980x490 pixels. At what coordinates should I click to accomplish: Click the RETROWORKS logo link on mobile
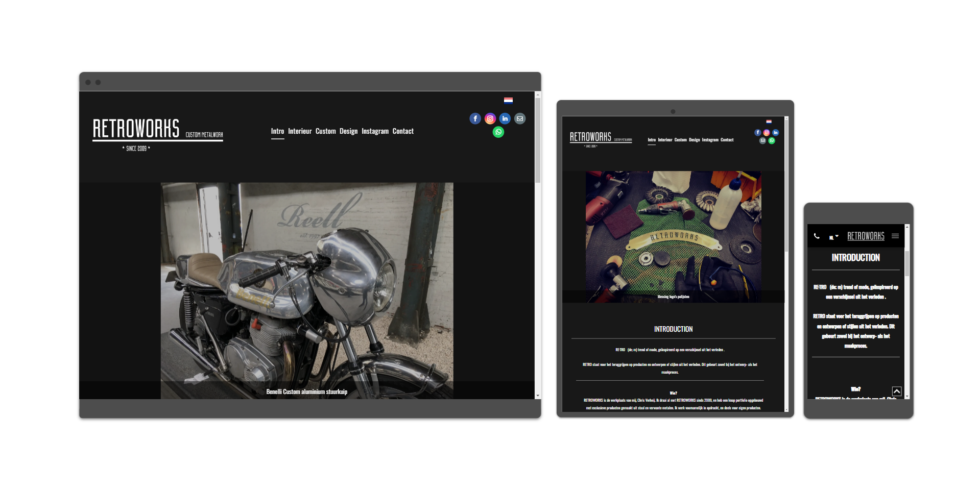[x=866, y=236]
